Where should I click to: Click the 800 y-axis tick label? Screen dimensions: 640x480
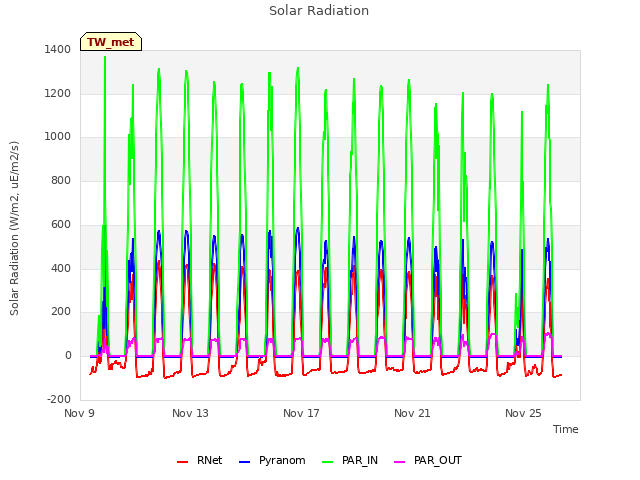click(61, 180)
